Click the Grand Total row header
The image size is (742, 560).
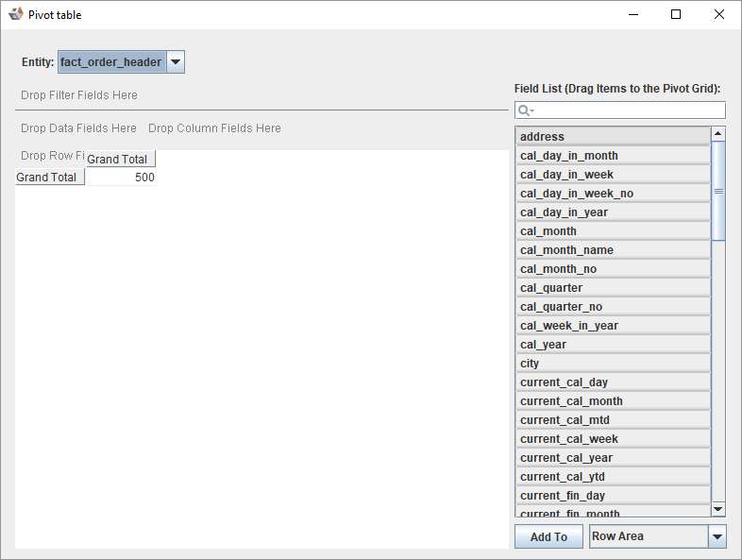(49, 178)
